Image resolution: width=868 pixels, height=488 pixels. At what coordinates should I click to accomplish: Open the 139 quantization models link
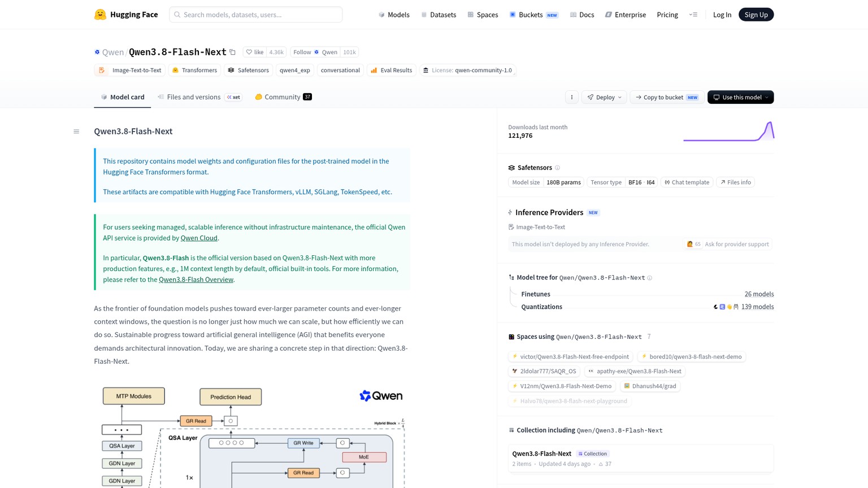coord(757,307)
